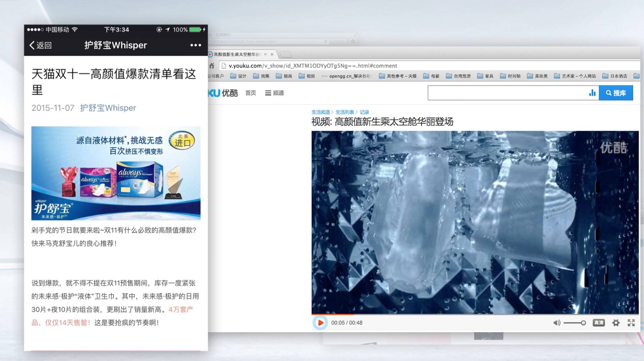Open the 时间轴 bookmark folder
644x361 pixels.
pyautogui.click(x=510, y=76)
